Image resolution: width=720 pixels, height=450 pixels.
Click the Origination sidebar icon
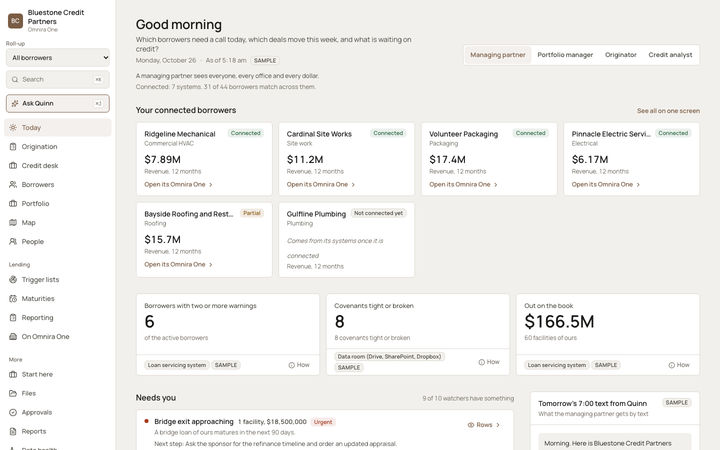tap(13, 146)
